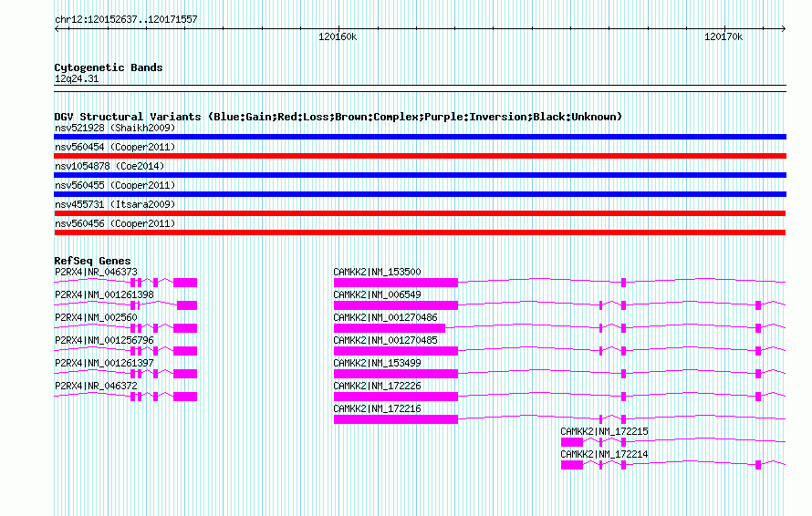The width and height of the screenshot is (812, 516).
Task: Select transcript label P2RX4|NR_046372
Action: [x=96, y=386]
